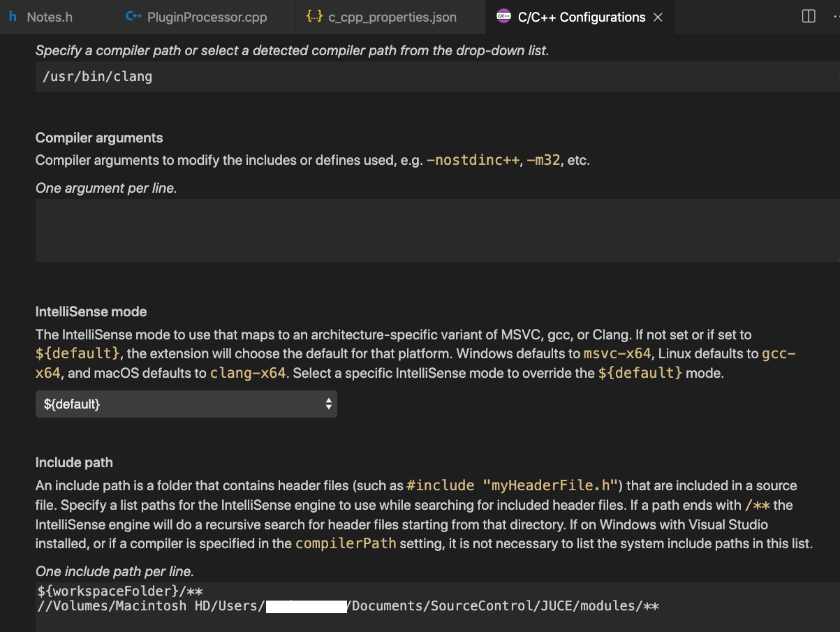Close the C/C++ Configurations tab
Viewport: 840px width, 632px height.
click(658, 17)
